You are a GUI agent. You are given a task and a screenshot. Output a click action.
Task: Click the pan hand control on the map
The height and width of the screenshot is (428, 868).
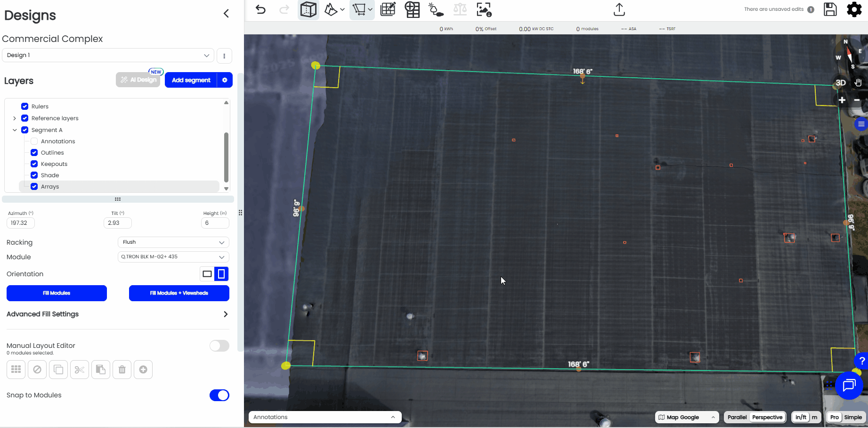(858, 82)
